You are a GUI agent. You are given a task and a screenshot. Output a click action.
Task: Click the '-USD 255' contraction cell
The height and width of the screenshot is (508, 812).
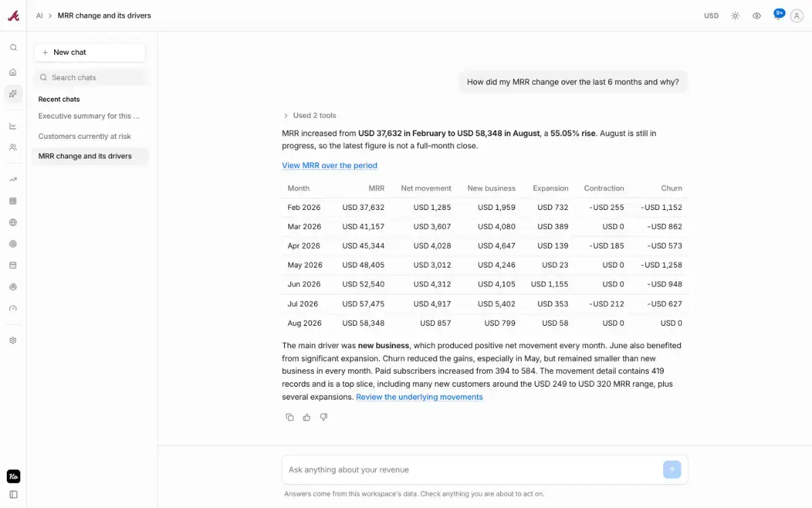[606, 207]
